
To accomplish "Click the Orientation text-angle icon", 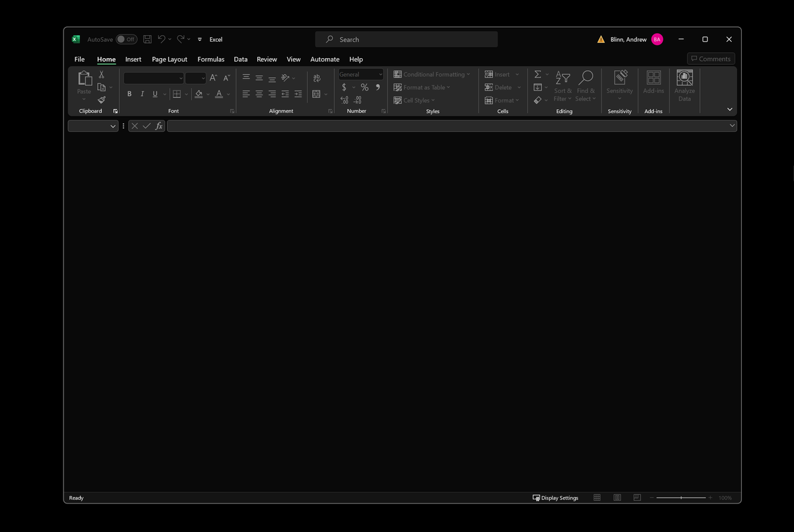I will click(x=286, y=77).
